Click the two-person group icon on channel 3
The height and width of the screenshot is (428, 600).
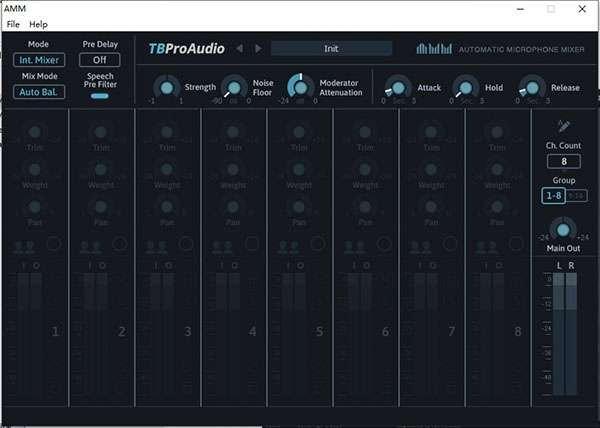[157, 247]
